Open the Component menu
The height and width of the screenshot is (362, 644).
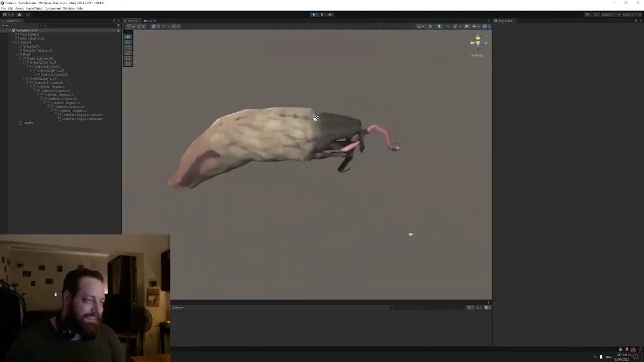(x=53, y=9)
